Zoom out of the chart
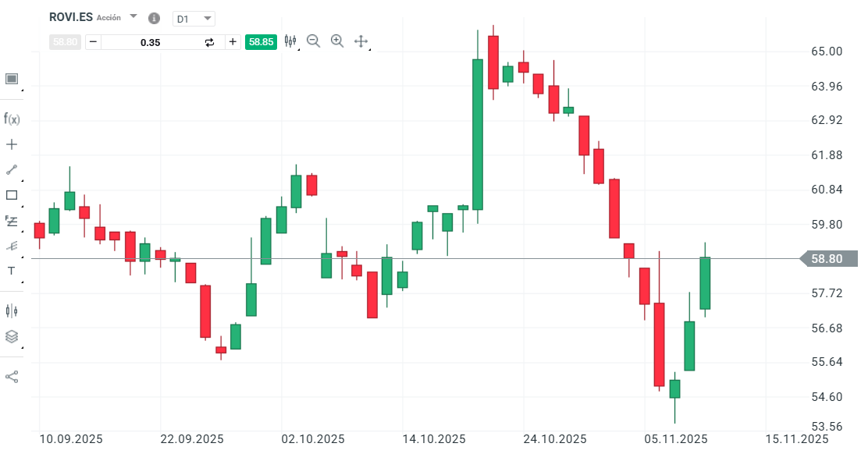Image resolution: width=868 pixels, height=454 pixels. (314, 41)
